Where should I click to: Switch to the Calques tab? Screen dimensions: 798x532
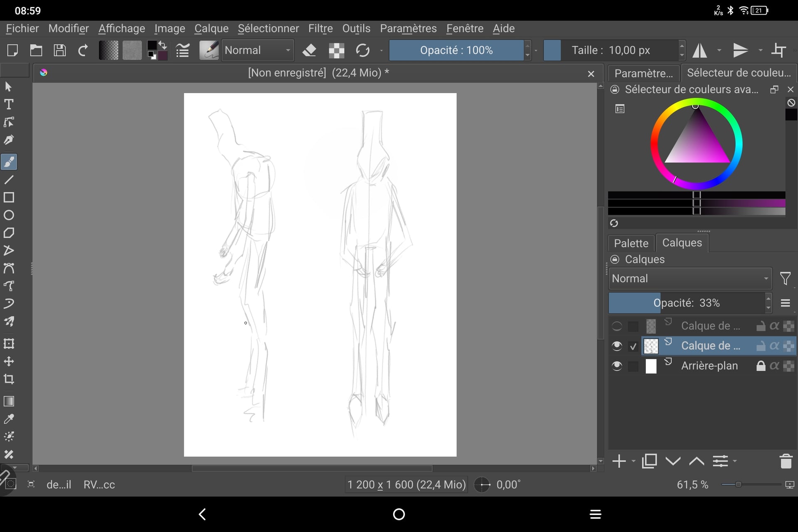tap(682, 243)
